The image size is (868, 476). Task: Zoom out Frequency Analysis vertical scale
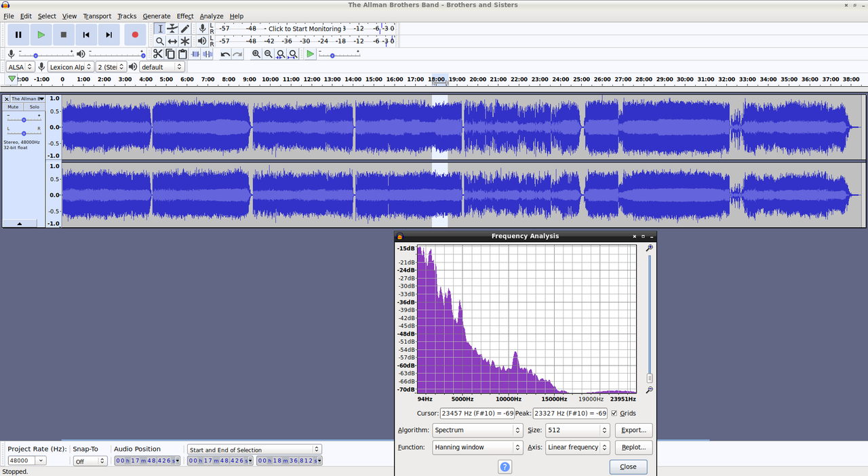click(x=649, y=390)
